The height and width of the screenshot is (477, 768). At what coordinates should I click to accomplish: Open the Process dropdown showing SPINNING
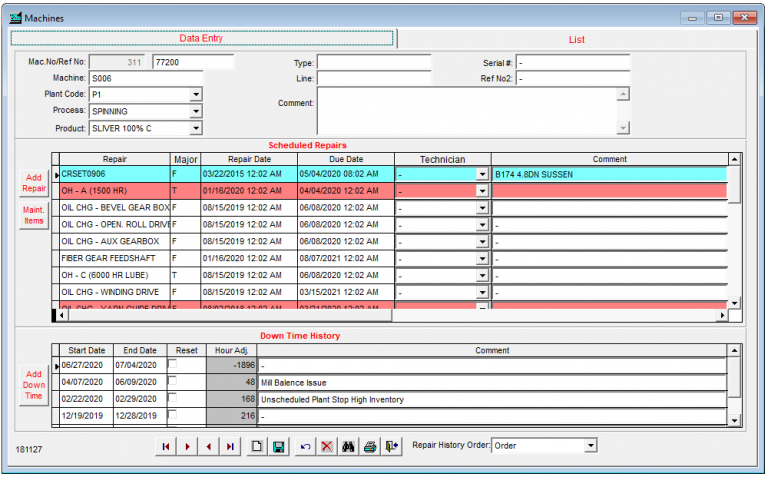[x=196, y=111]
